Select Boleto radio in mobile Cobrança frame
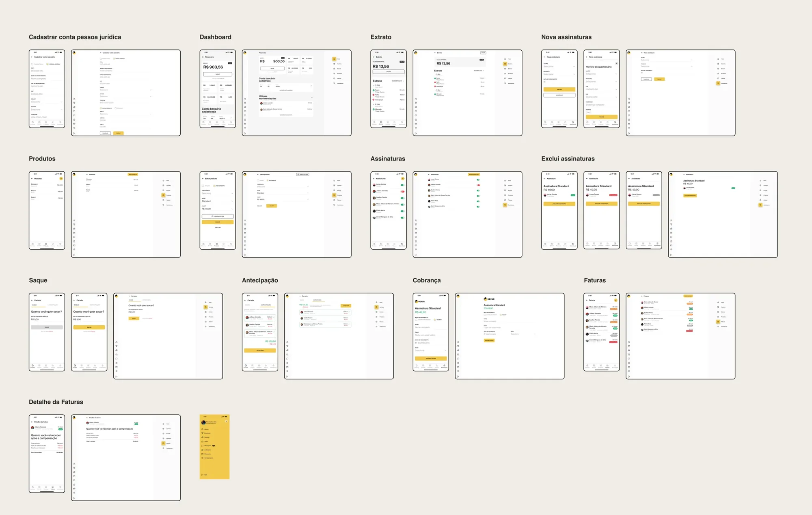The image size is (812, 515). coord(435,320)
